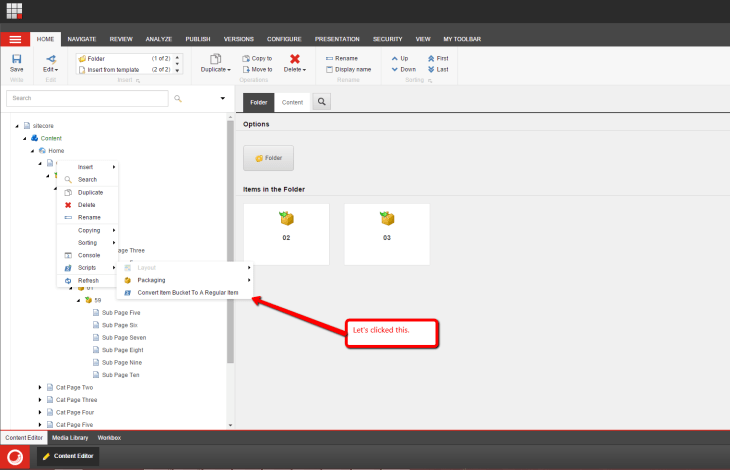Open the red hamburger menu
Image resolution: width=730 pixels, height=470 pixels.
[15, 39]
